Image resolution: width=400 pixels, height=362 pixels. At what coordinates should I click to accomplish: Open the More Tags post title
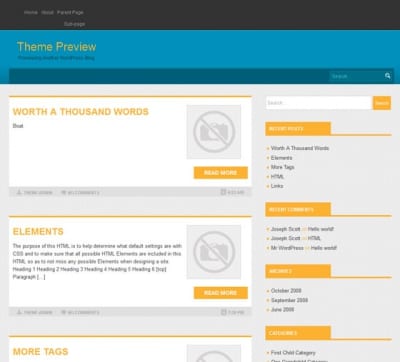coord(40,351)
